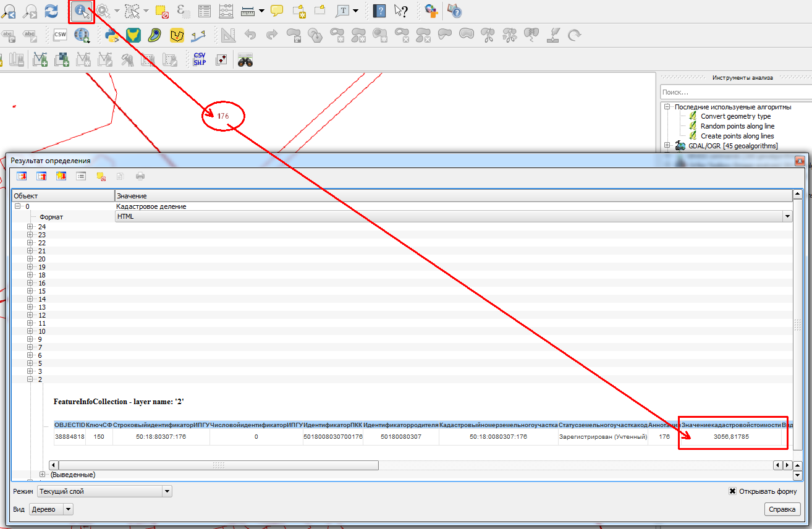This screenshot has height=529, width=812.
Task: Click the refresh map icon
Action: tap(51, 11)
